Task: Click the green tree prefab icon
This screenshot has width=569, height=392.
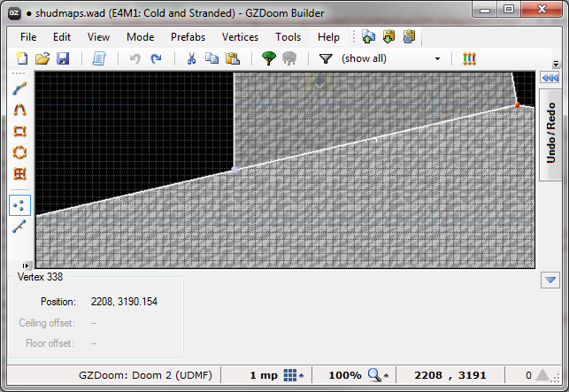Action: [268, 58]
